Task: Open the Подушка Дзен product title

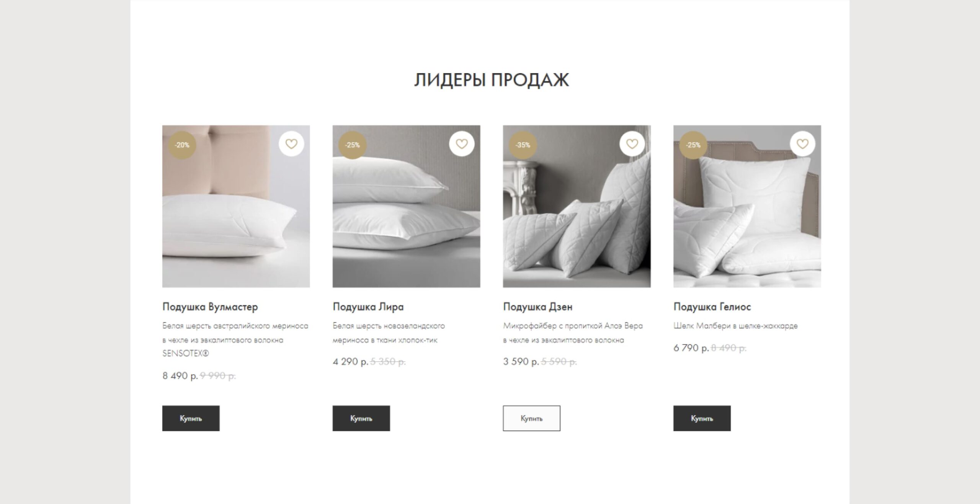Action: point(538,307)
